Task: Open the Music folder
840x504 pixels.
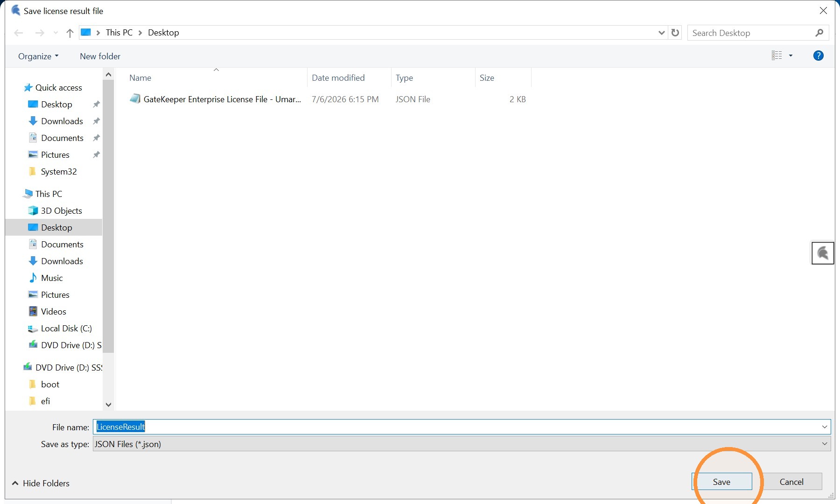Action: (x=52, y=278)
